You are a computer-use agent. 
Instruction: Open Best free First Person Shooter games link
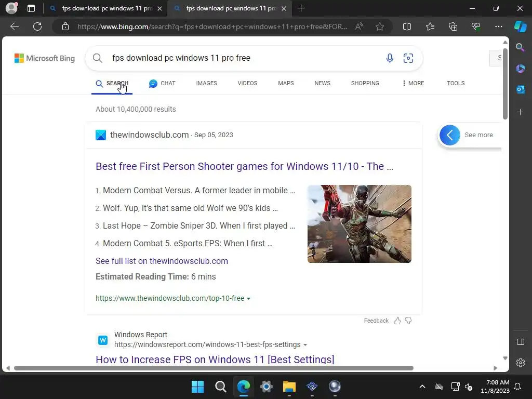[x=244, y=166]
